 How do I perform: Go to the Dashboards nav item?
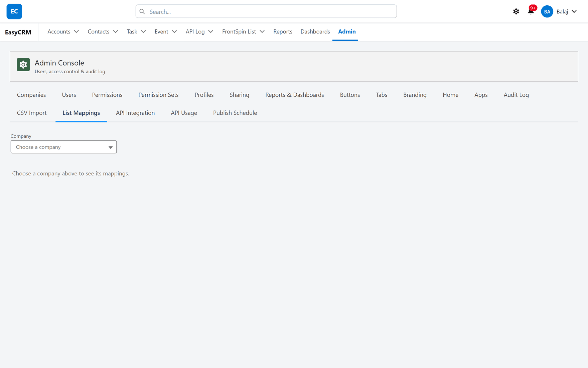click(315, 31)
